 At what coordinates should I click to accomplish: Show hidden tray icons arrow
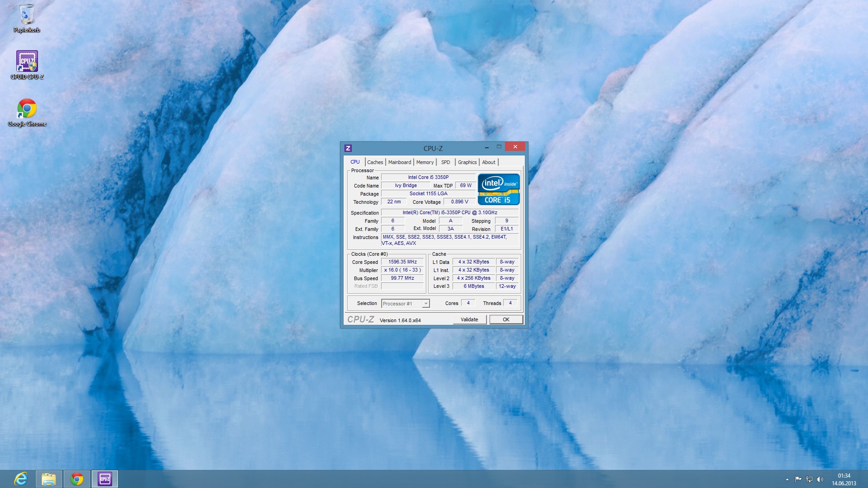pos(787,479)
